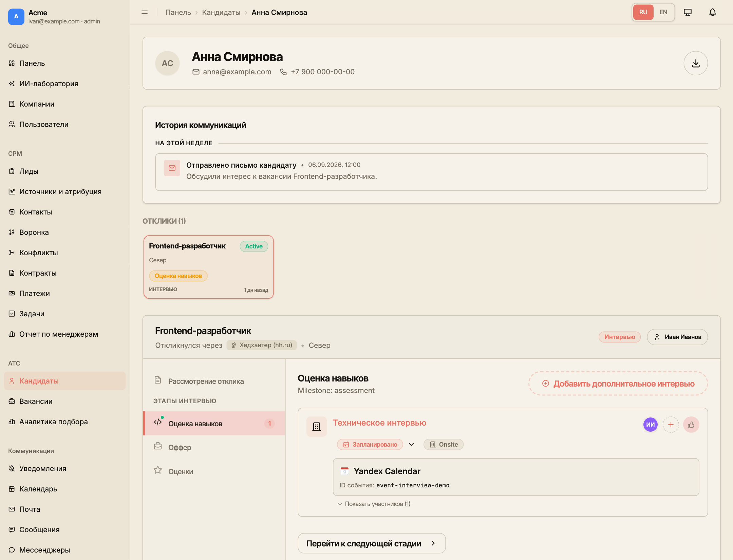Image resolution: width=733 pixels, height=560 pixels.
Task: Download candidate profile via download icon
Action: (x=696, y=63)
